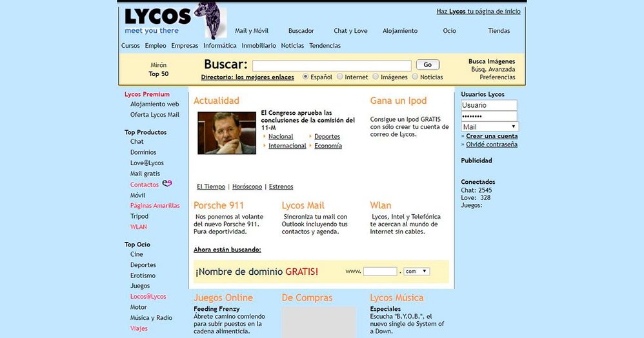644x338 pixels.
Task: Open the .com domain extension dropdown
Action: [416, 272]
